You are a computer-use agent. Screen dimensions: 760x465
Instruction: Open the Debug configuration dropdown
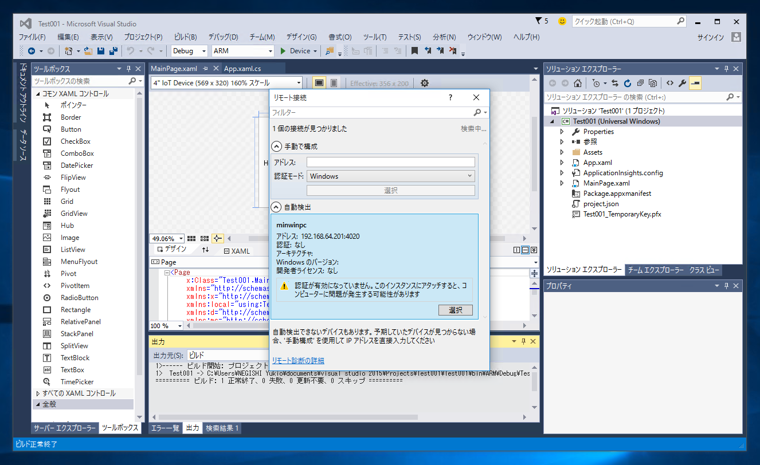point(189,51)
